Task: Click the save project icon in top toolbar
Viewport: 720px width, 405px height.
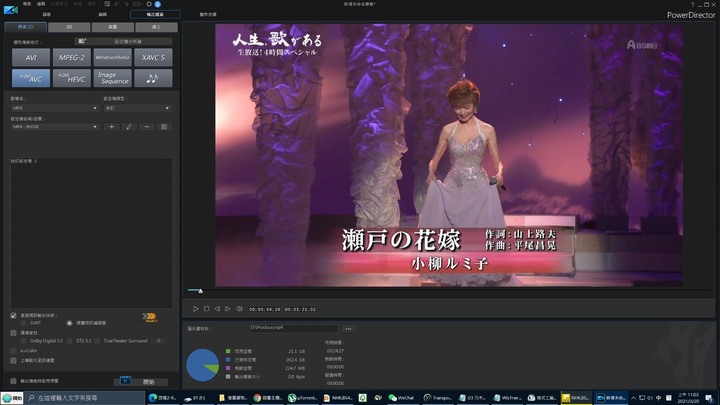Action: point(107,4)
